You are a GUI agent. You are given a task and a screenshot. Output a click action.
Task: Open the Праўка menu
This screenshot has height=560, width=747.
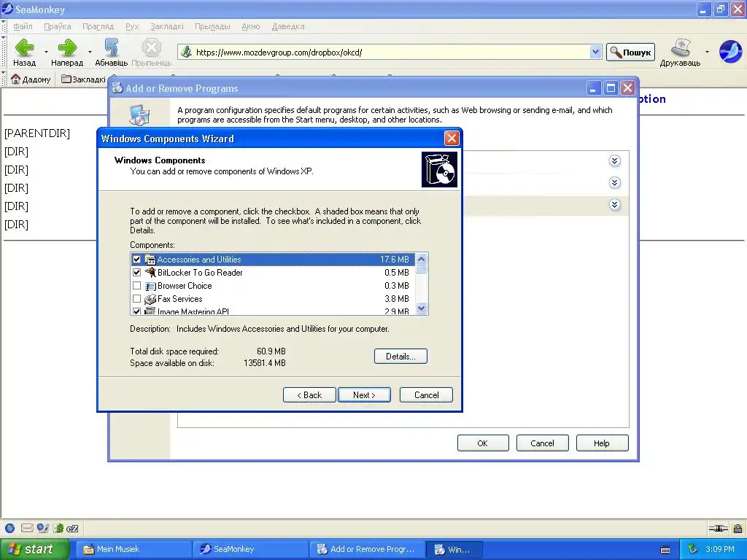[x=57, y=26]
